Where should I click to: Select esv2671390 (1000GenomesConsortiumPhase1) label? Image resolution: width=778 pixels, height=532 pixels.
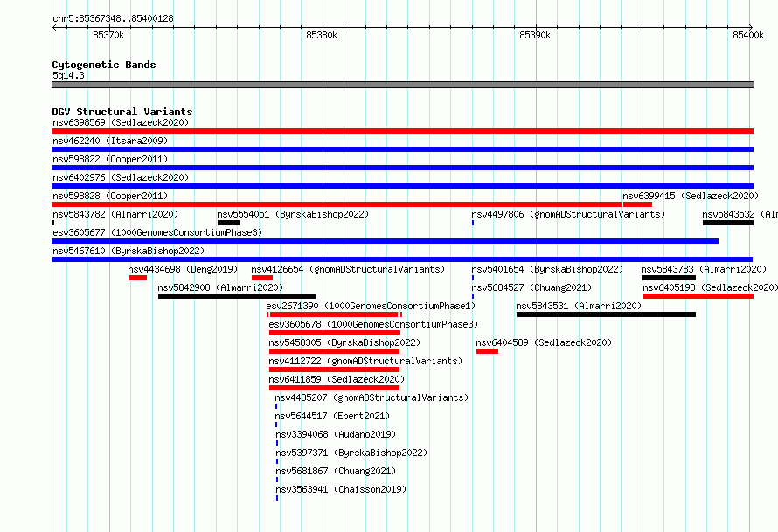[371, 306]
